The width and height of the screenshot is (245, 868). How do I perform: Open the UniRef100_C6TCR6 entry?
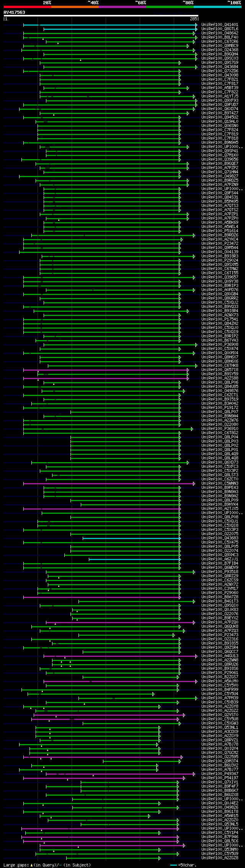[220, 42]
